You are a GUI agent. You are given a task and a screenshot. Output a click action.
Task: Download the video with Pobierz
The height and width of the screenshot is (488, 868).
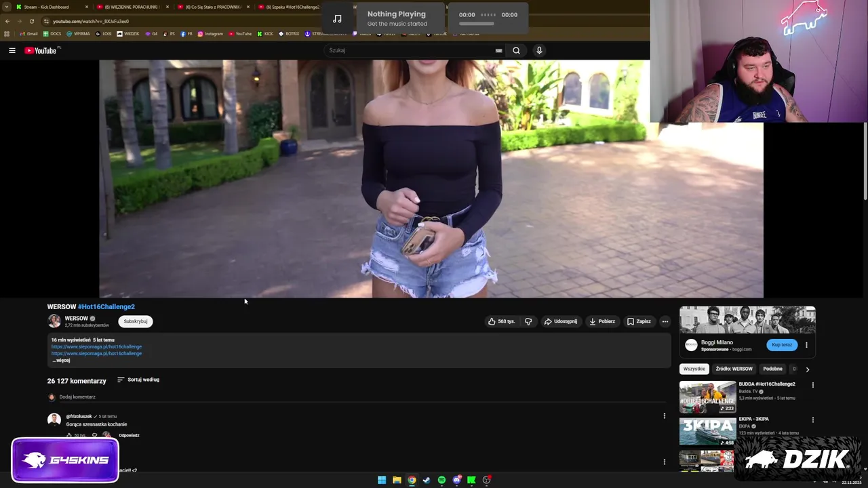(602, 321)
